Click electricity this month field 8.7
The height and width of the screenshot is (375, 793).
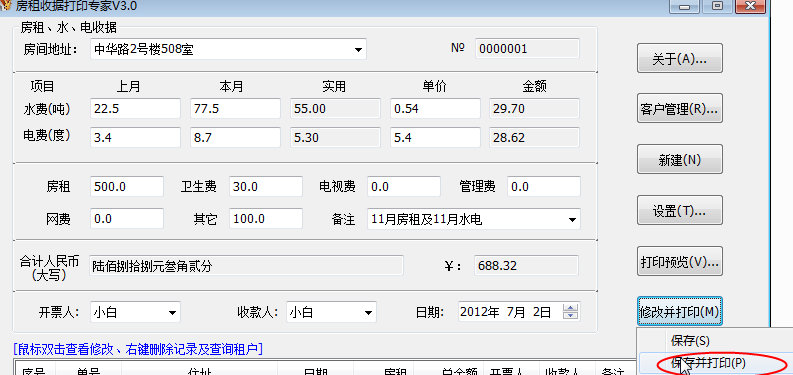click(235, 137)
